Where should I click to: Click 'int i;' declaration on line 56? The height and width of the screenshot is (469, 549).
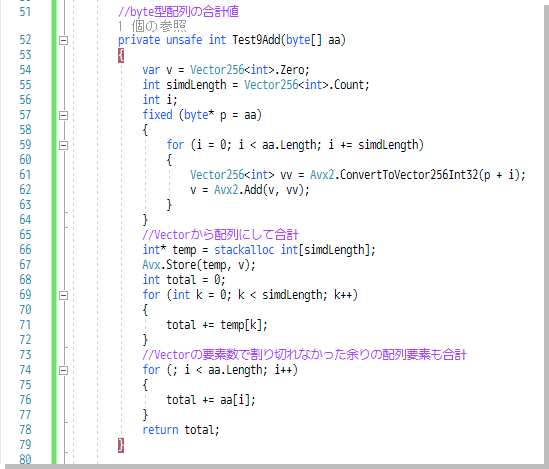pos(160,100)
